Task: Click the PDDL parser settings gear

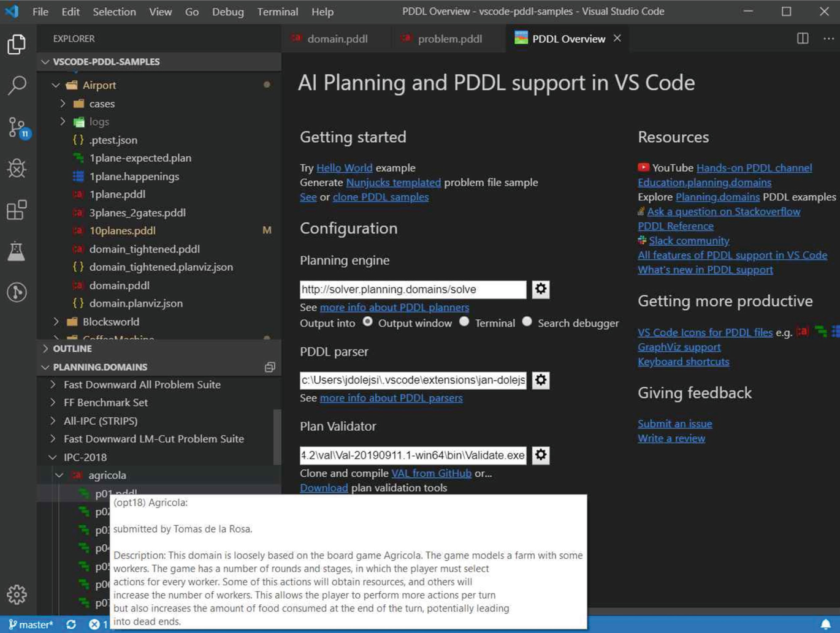Action: [x=540, y=380]
